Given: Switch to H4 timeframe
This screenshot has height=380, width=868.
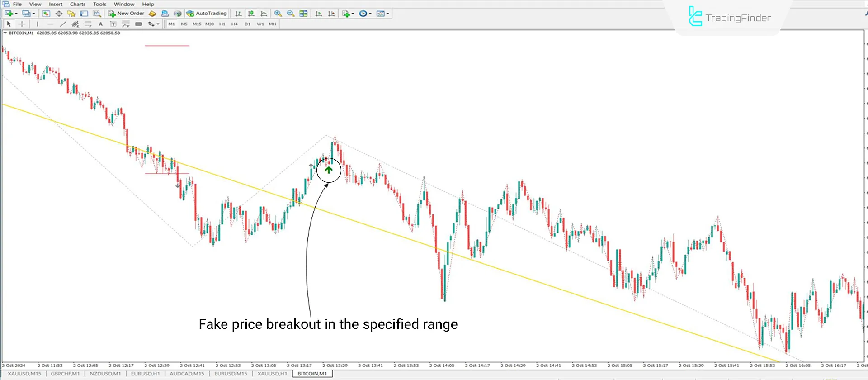Looking at the screenshot, I should click(x=234, y=24).
